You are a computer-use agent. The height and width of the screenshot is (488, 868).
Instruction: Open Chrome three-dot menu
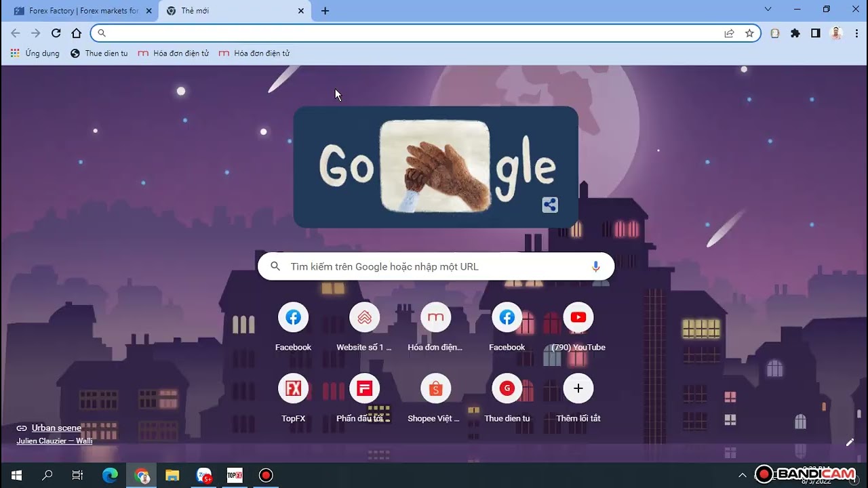856,33
